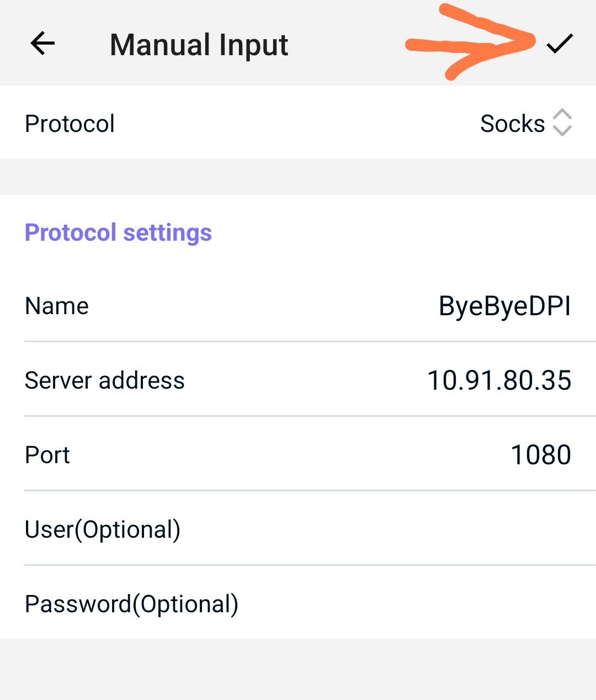This screenshot has width=596, height=700.
Task: Tap the Server address label
Action: click(x=105, y=380)
